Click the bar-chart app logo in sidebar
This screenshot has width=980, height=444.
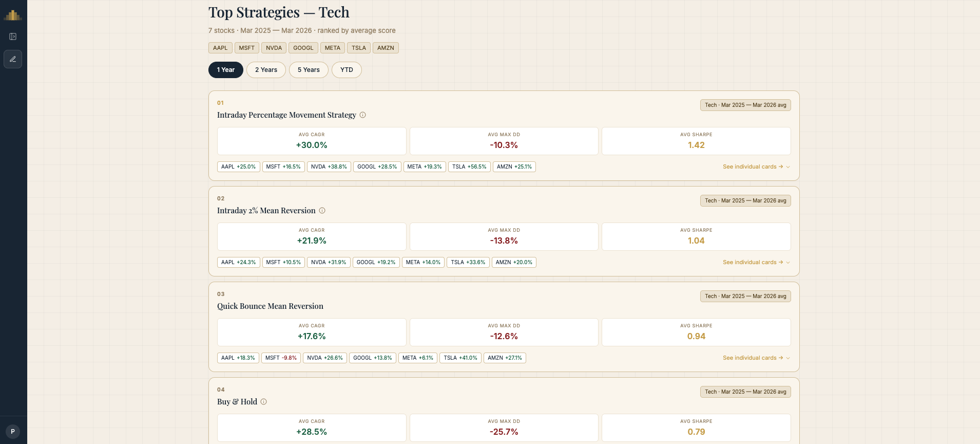[x=13, y=15]
